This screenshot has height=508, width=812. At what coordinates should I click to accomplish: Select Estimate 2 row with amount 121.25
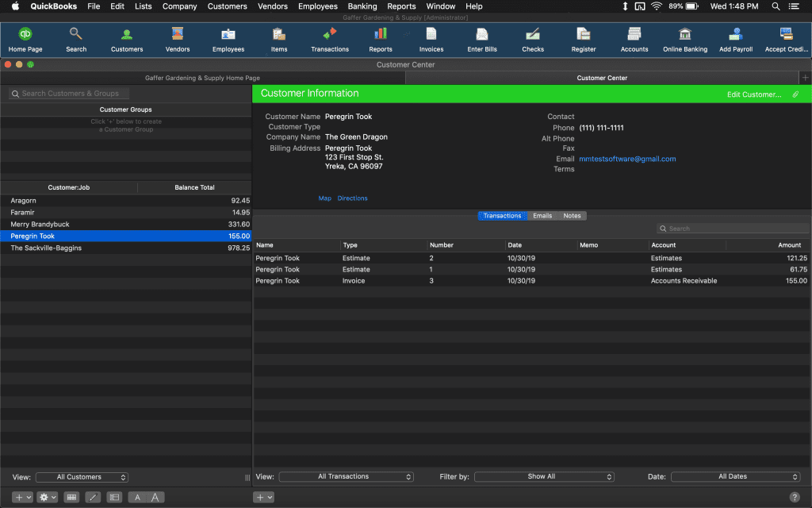(x=531, y=258)
